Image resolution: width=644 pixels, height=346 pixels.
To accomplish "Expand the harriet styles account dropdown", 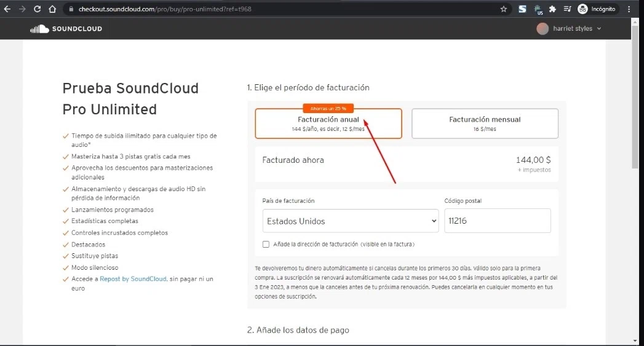I will (599, 29).
